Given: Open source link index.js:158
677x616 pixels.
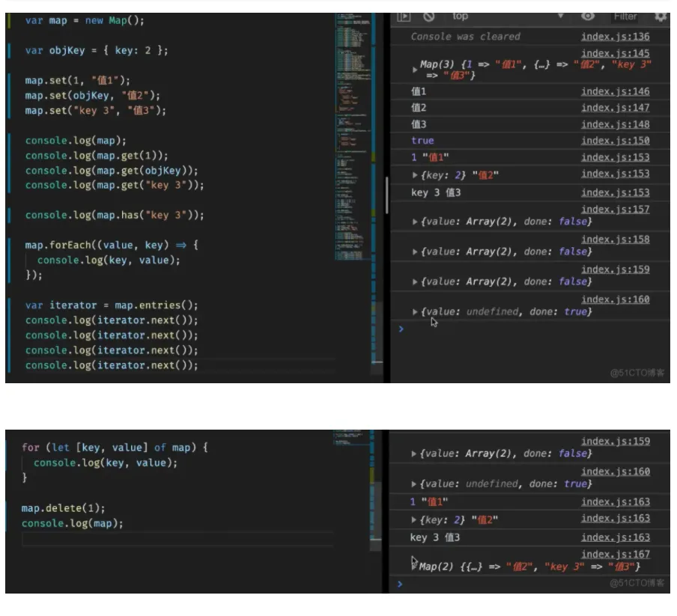Looking at the screenshot, I should (x=616, y=240).
